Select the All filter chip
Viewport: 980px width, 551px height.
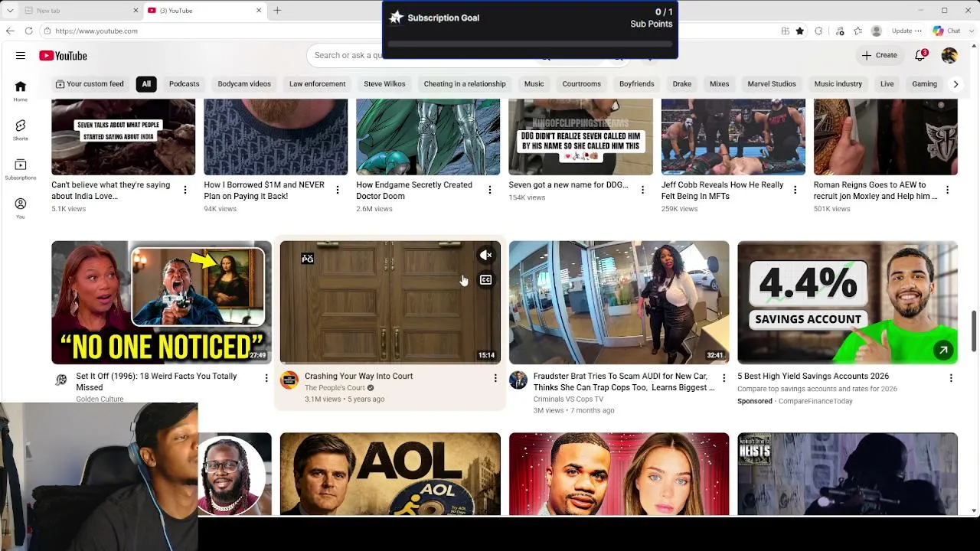point(145,84)
